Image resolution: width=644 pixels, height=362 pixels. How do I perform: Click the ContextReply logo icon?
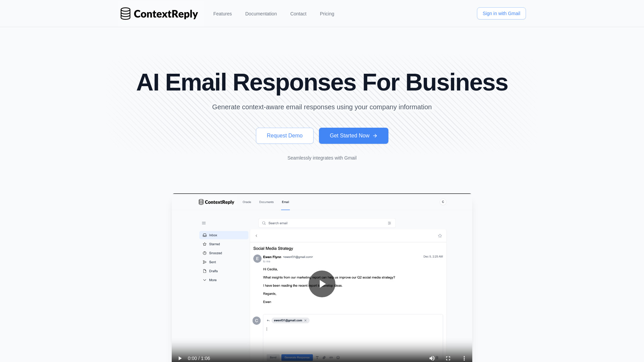click(125, 14)
